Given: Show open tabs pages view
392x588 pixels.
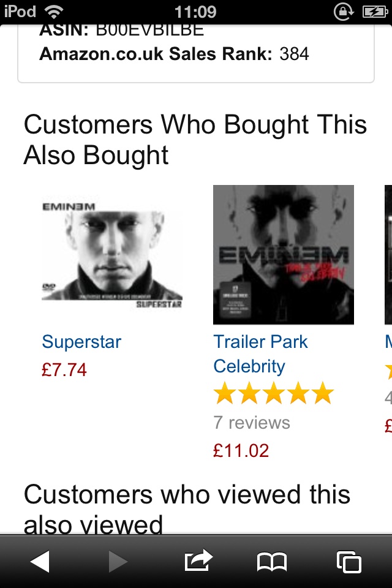Looking at the screenshot, I should click(x=349, y=561).
